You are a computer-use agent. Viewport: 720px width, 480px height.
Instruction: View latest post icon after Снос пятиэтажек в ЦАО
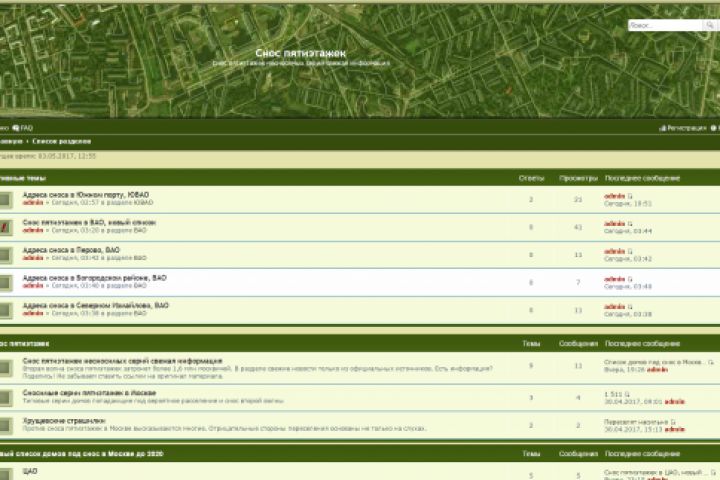click(713, 473)
